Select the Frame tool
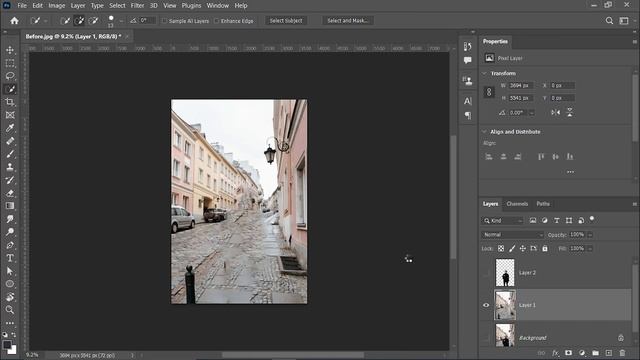Image resolution: width=640 pixels, height=360 pixels. 10,115
